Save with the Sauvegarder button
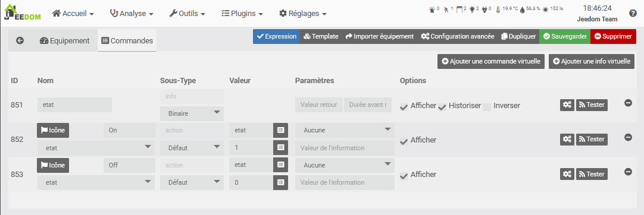 [x=565, y=36]
